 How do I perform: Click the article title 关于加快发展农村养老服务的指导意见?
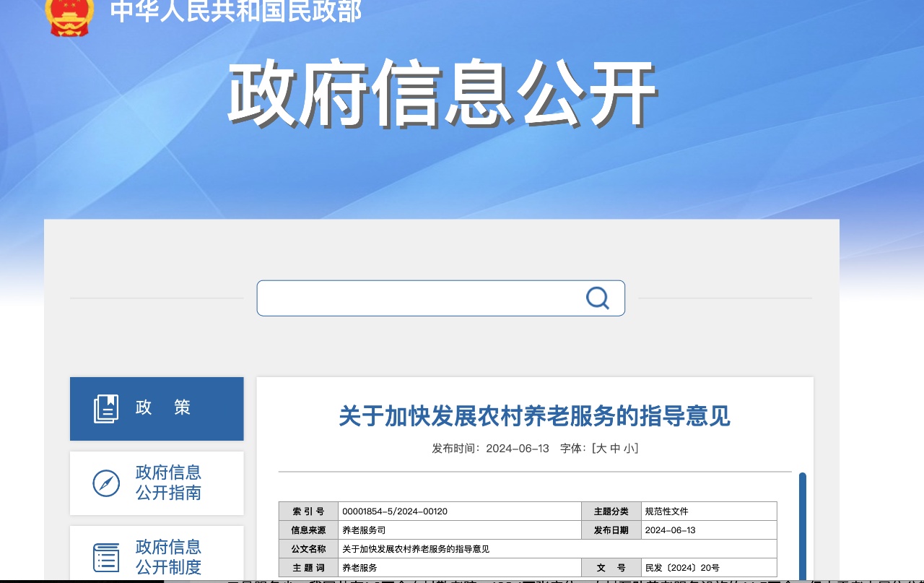coord(534,416)
